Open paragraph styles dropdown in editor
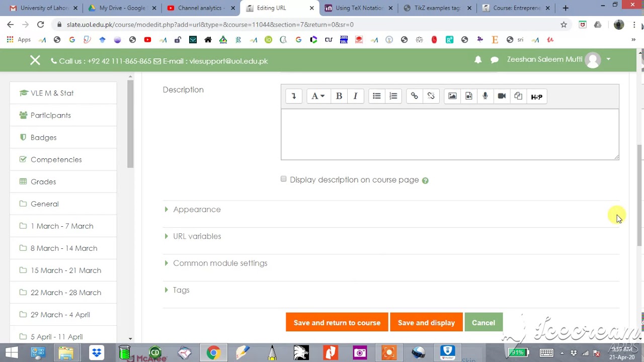This screenshot has height=362, width=644. [317, 96]
